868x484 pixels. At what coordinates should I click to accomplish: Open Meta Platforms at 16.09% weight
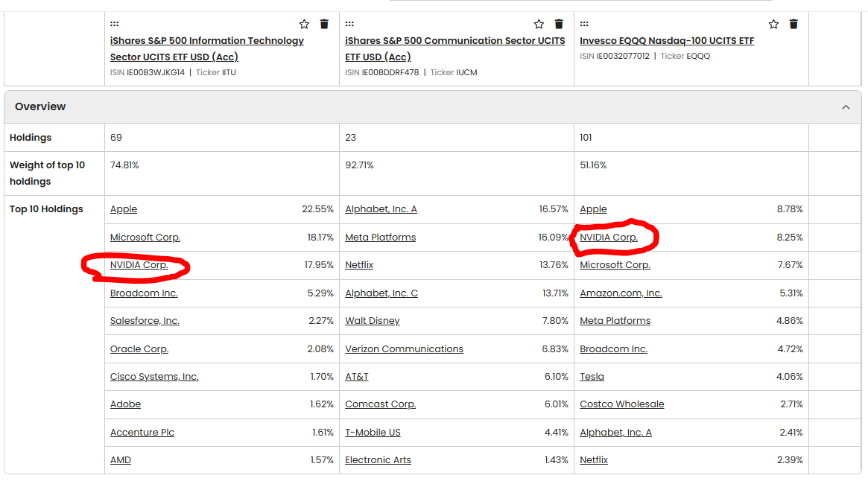380,238
